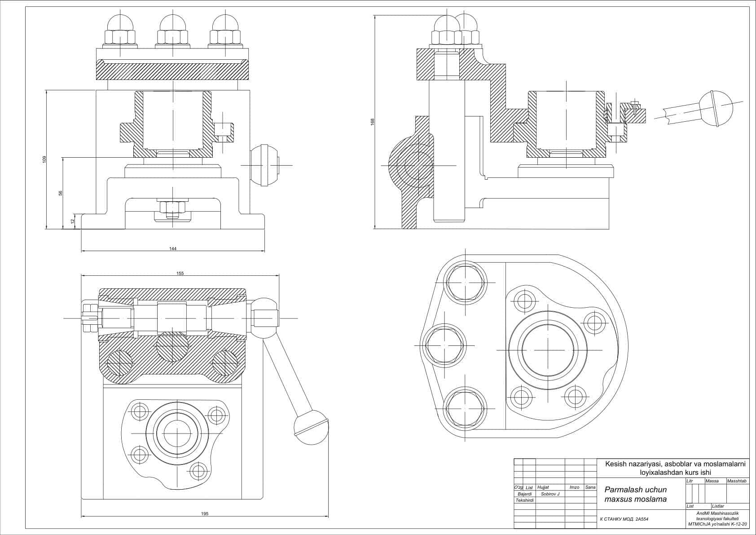Select the 'Parmalash uchun maxsus moslama' title text
756x535 pixels.
636,494
